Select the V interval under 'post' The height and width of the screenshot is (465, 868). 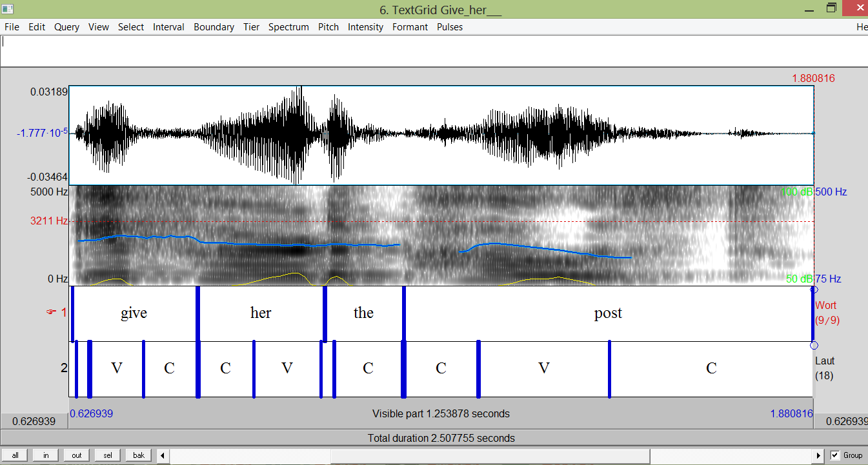click(544, 369)
